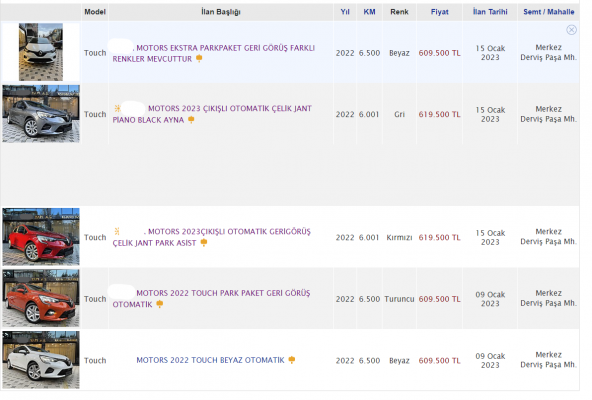Screen dimensions: 592x400
Task: Click sun highlight icon on gray car listing
Action: tap(117, 108)
